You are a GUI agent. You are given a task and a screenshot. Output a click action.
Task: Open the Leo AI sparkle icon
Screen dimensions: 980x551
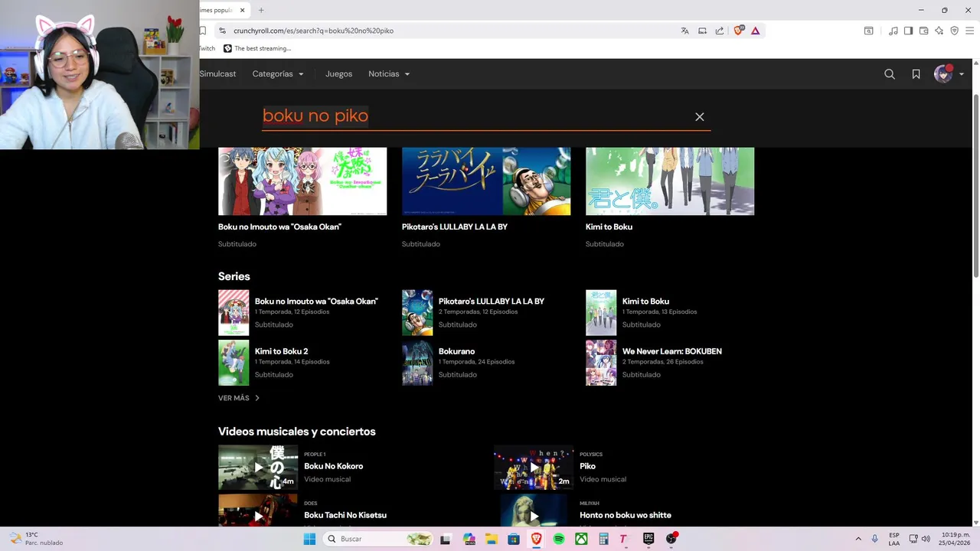[939, 31]
